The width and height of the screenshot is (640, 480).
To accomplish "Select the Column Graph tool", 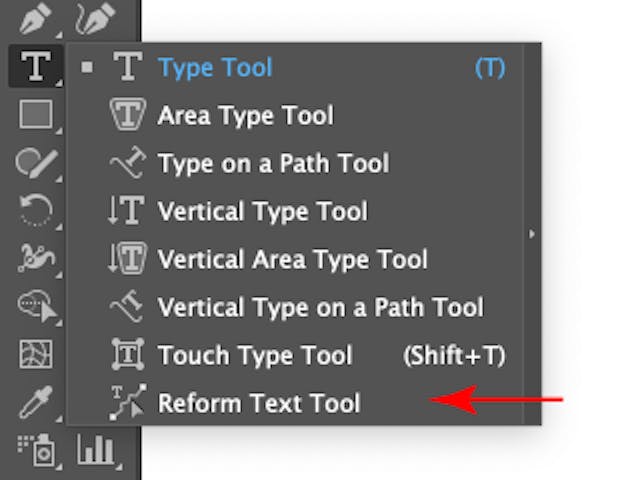I will pos(95,450).
